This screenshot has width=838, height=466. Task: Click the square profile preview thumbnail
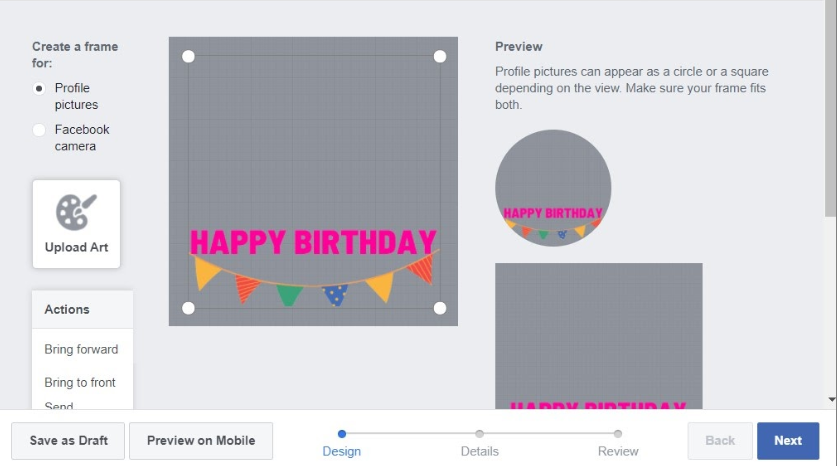(x=598, y=335)
